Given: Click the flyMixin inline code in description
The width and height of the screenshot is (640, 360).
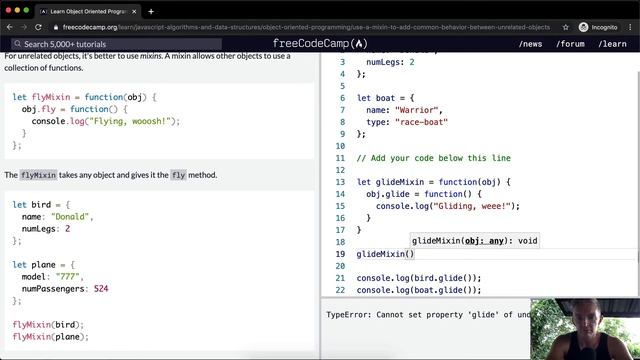Looking at the screenshot, I should click(38, 175).
